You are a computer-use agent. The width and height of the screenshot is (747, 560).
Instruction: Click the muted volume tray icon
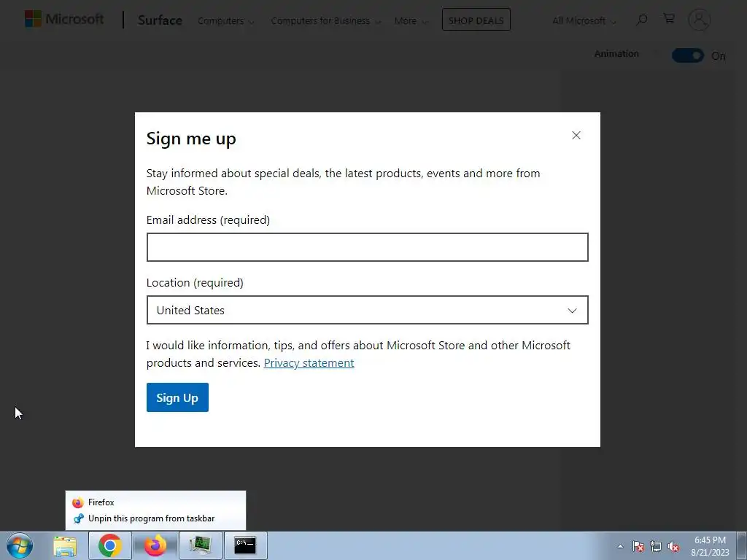[673, 547]
